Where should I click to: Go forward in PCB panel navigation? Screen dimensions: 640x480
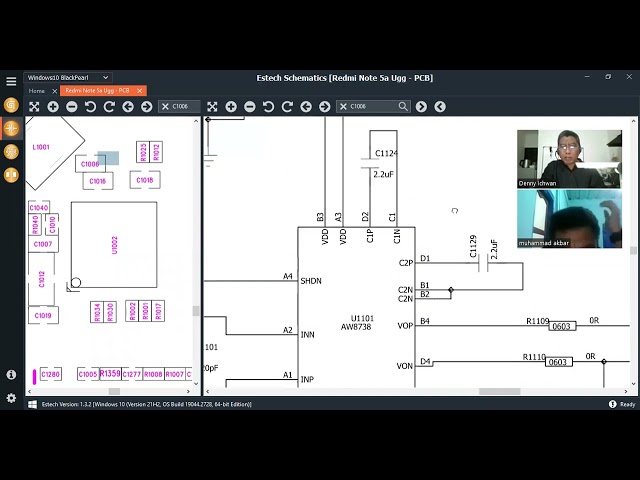(x=147, y=107)
